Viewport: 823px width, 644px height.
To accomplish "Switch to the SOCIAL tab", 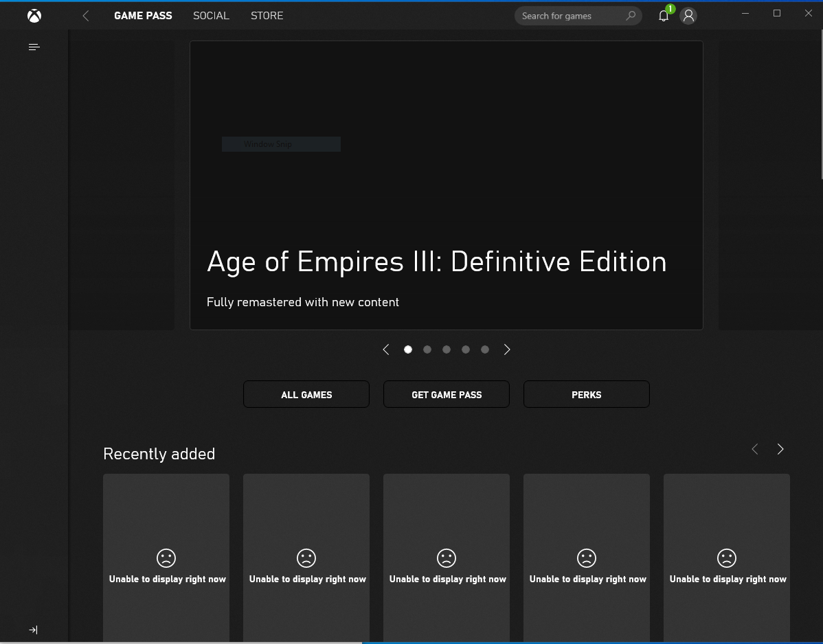I will pos(211,16).
